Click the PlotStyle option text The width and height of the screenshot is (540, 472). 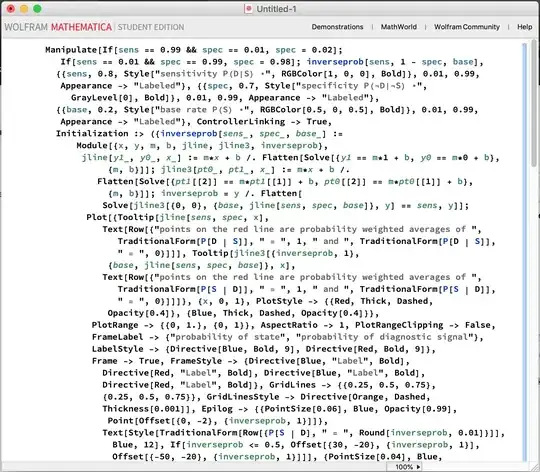point(279,301)
